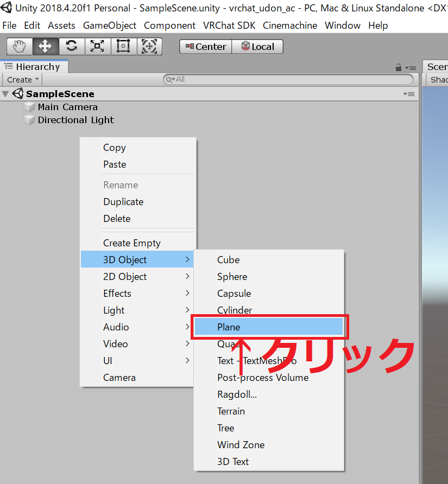Viewport: 448px width, 484px height.
Task: Collapse the SampleScene tree arrow
Action: coord(5,94)
